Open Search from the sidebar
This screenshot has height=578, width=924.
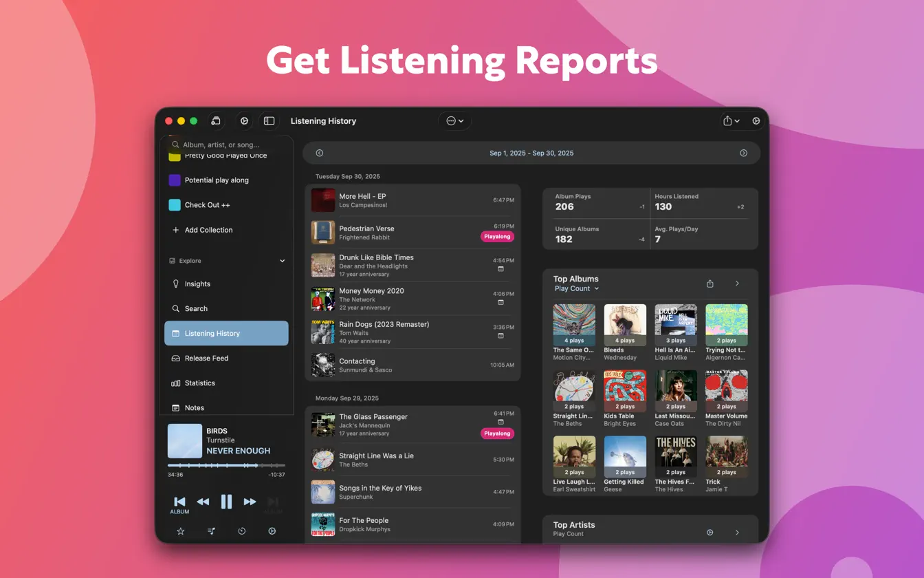click(226, 308)
